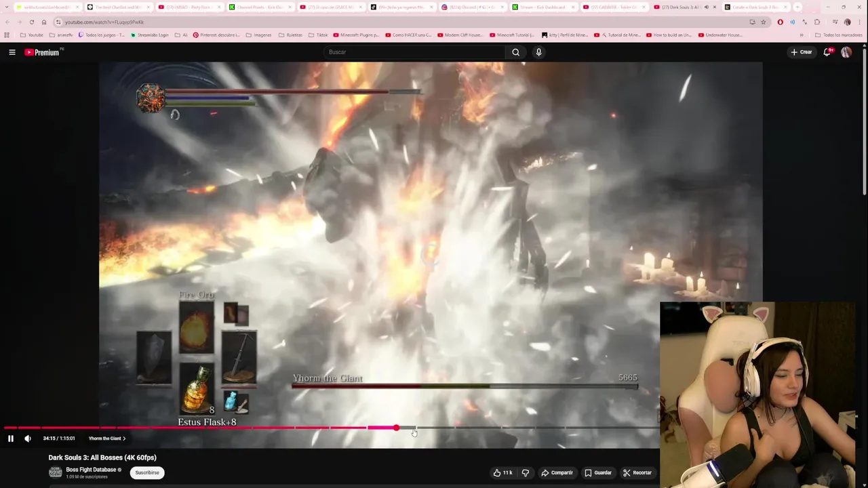Viewport: 868px width, 488px height.
Task: Open the Imagenes bookmarks folder
Action: (258, 35)
